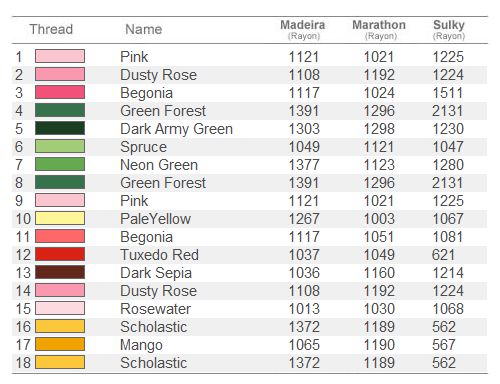Click Madeira value 1065
This screenshot has width=500, height=384.
point(304,345)
